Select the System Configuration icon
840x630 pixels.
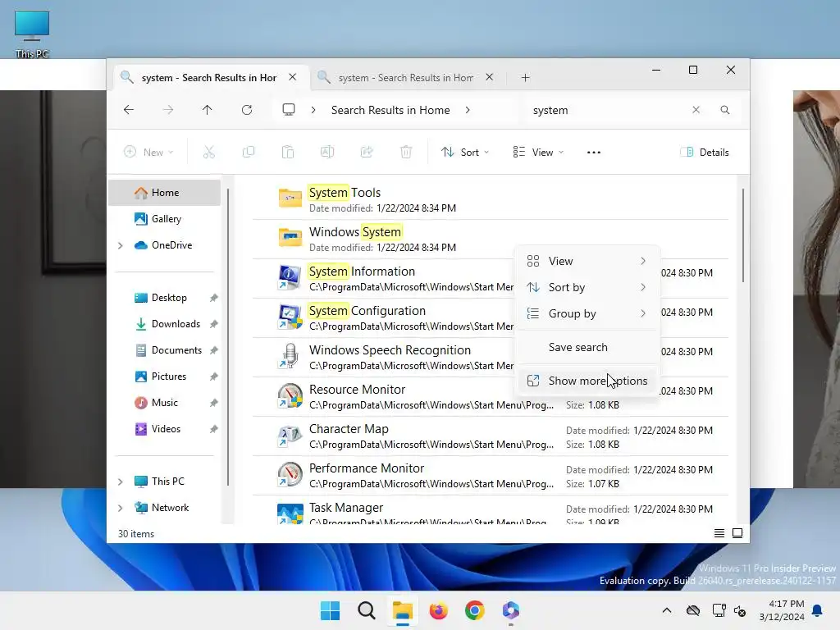coord(290,317)
